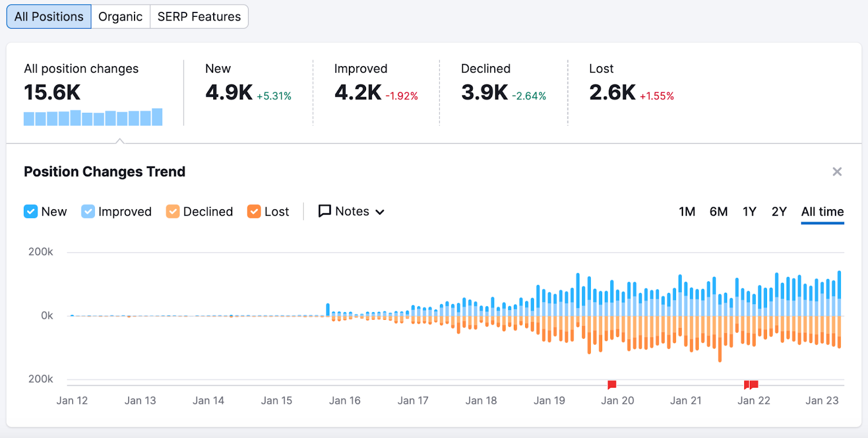Toggle the Improved series checkbox
The height and width of the screenshot is (438, 868).
(x=88, y=211)
